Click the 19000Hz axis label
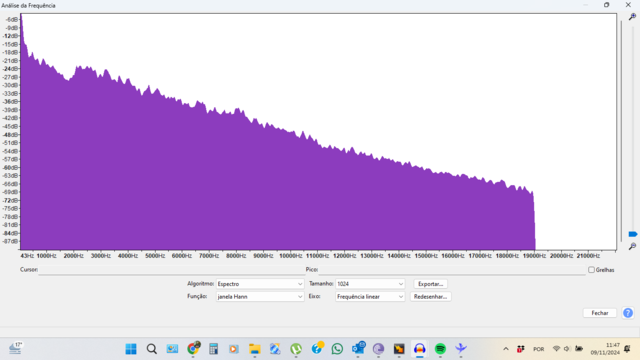 pyautogui.click(x=534, y=256)
